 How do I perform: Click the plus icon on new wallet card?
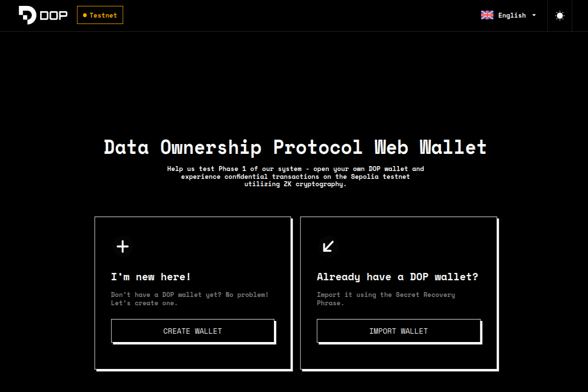(x=122, y=246)
